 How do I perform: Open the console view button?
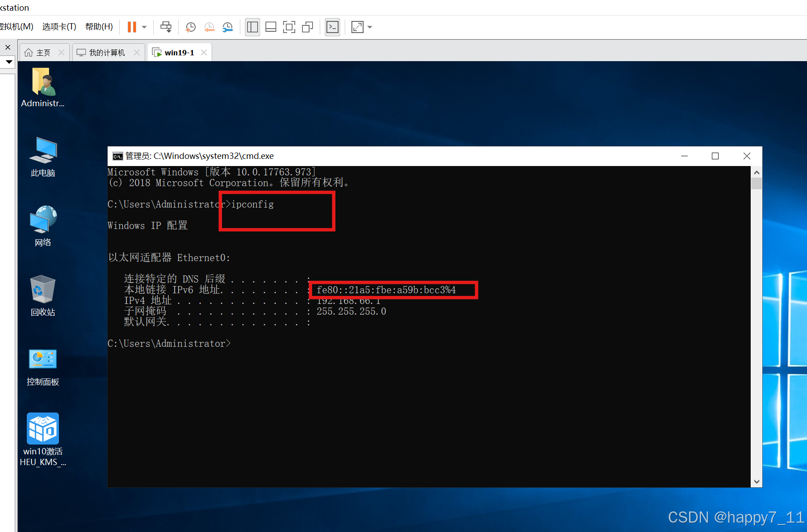click(x=332, y=27)
